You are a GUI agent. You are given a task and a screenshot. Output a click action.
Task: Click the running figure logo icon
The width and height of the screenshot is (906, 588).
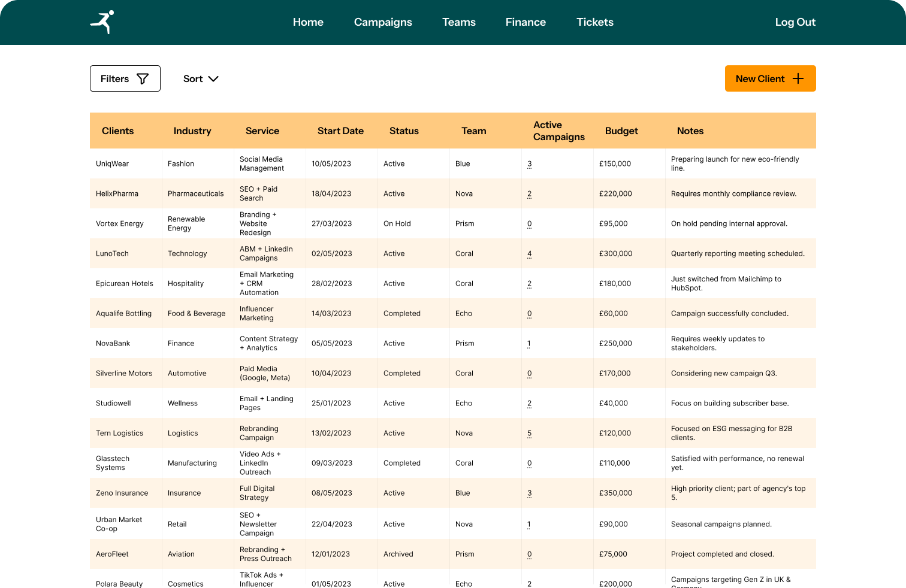point(102,22)
